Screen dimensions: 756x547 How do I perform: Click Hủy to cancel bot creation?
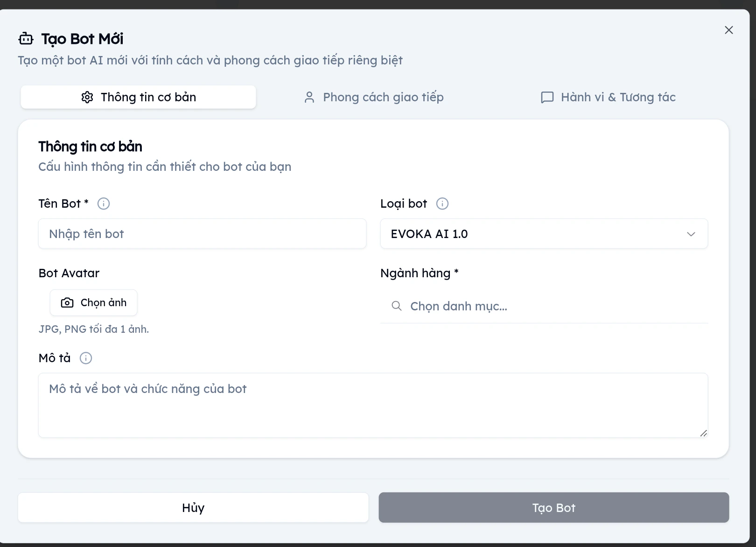coord(193,507)
